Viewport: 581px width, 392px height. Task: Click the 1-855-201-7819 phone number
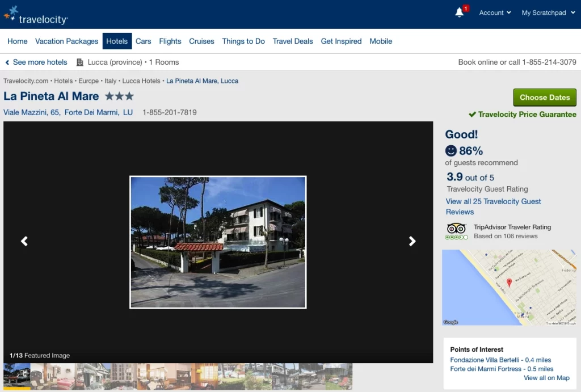[169, 112]
